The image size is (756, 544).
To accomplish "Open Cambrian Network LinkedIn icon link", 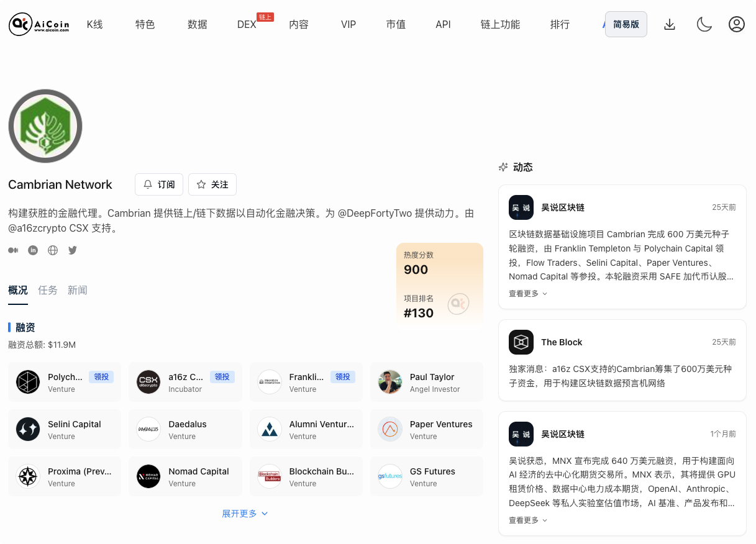I will [33, 250].
